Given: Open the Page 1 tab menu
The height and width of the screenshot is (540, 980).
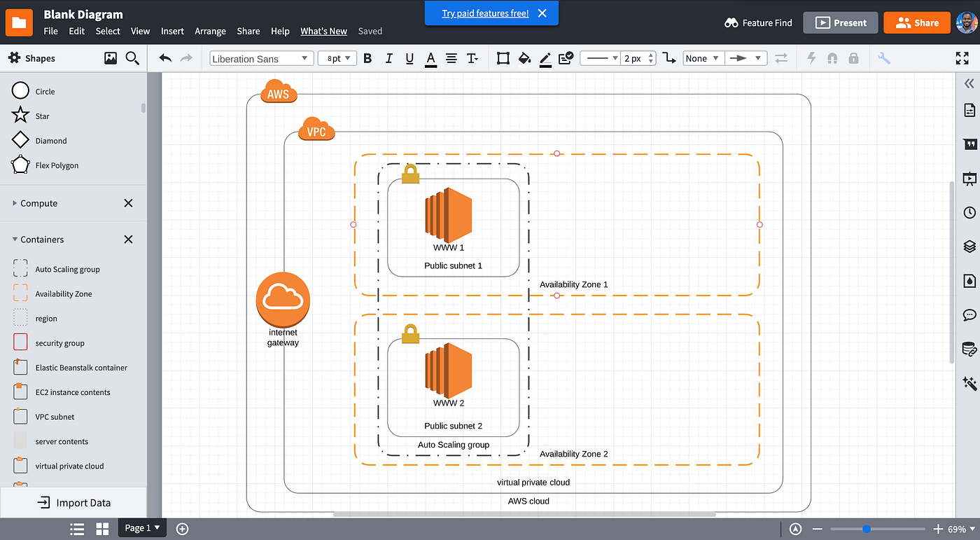Looking at the screenshot, I should [141, 527].
